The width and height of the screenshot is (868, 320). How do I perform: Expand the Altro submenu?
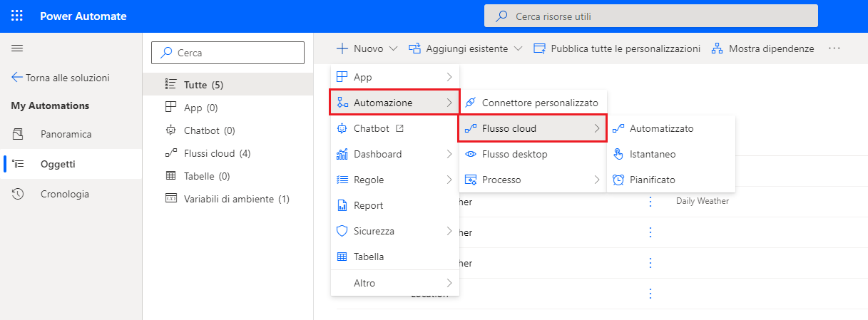coord(394,283)
